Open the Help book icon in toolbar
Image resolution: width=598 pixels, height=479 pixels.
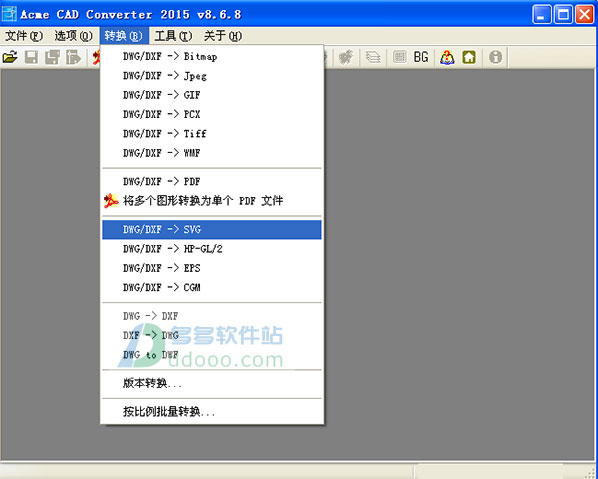click(447, 57)
